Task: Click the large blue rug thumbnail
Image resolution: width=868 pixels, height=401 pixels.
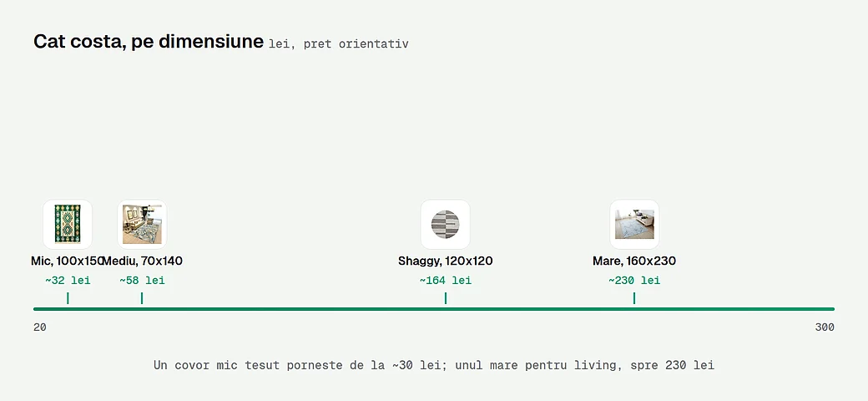Action: pos(634,225)
